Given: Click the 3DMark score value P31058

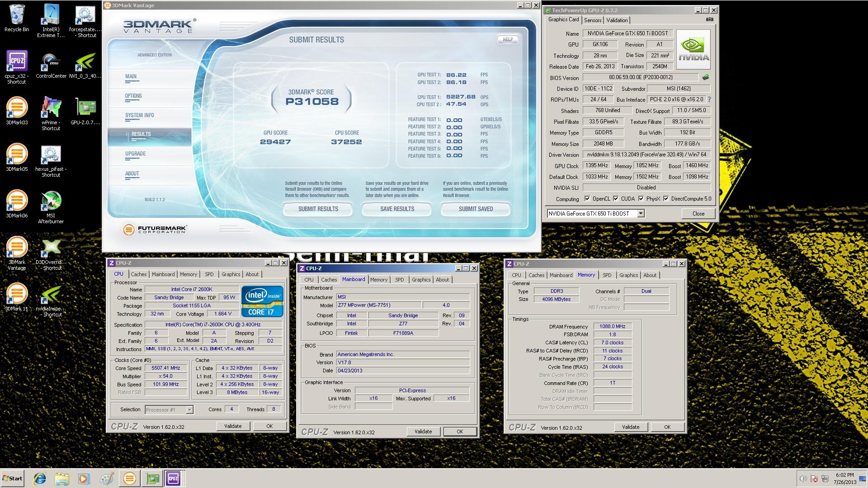Looking at the screenshot, I should point(312,101).
